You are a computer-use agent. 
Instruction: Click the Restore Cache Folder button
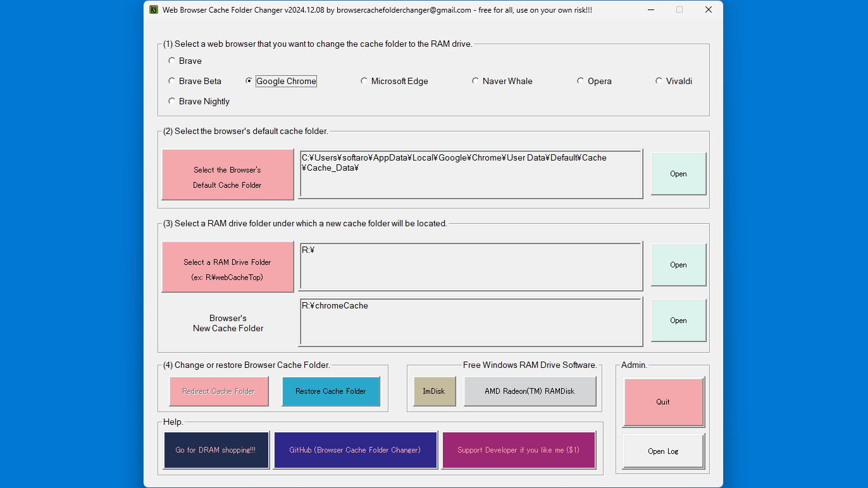331,391
